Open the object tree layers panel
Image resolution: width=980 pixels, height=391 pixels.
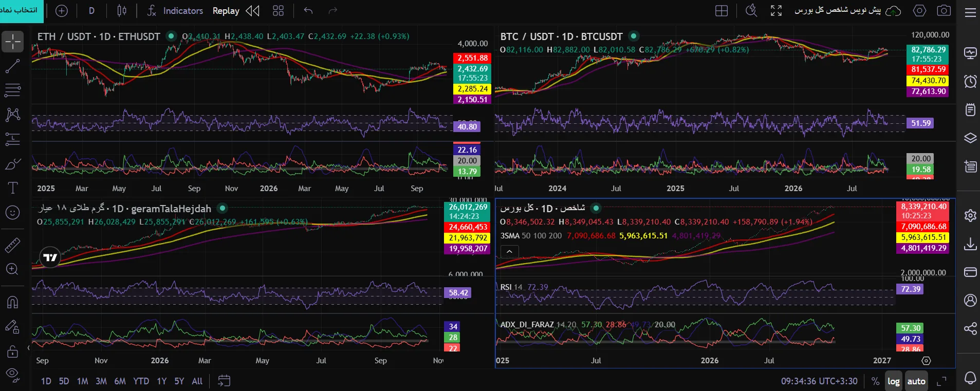(x=970, y=138)
